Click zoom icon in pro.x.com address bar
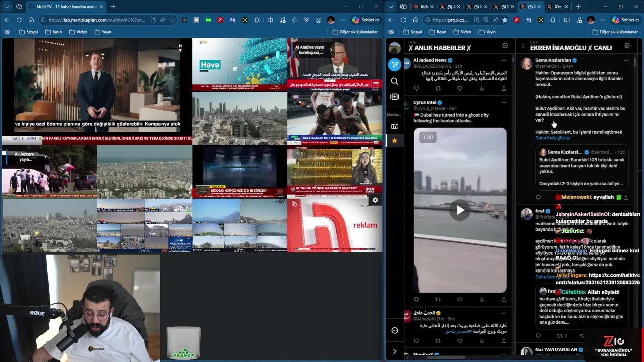This screenshot has width=644, height=362. pyautogui.click(x=486, y=20)
